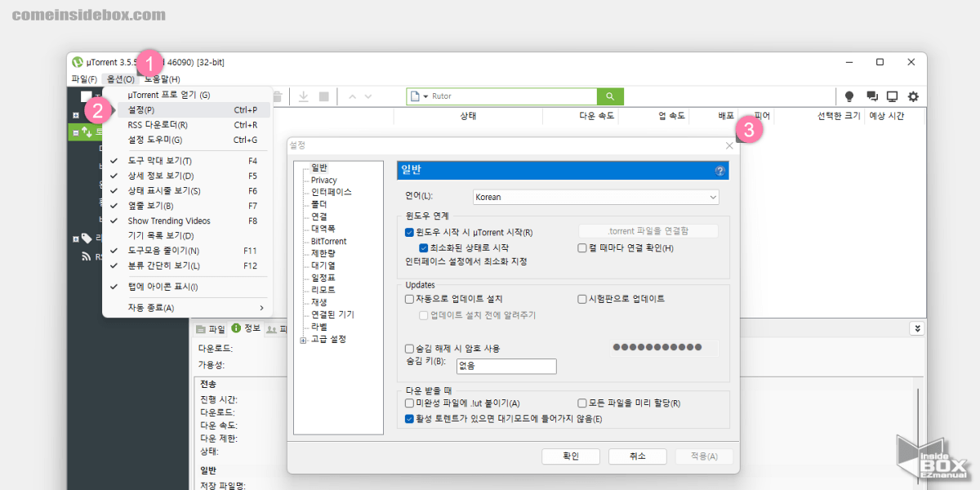Enable 켤 때마다 연결 확인 checkbox

pyautogui.click(x=582, y=247)
